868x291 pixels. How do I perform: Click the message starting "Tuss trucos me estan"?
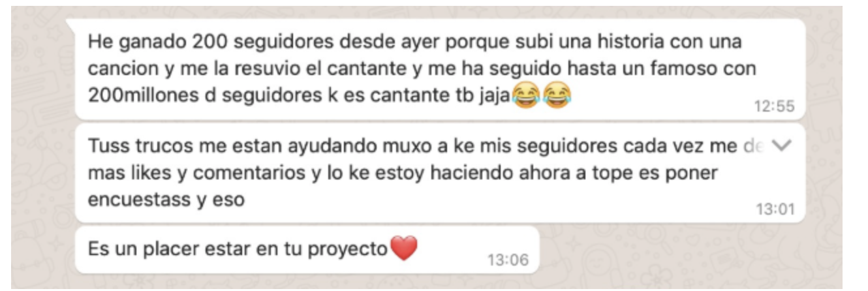click(x=441, y=173)
